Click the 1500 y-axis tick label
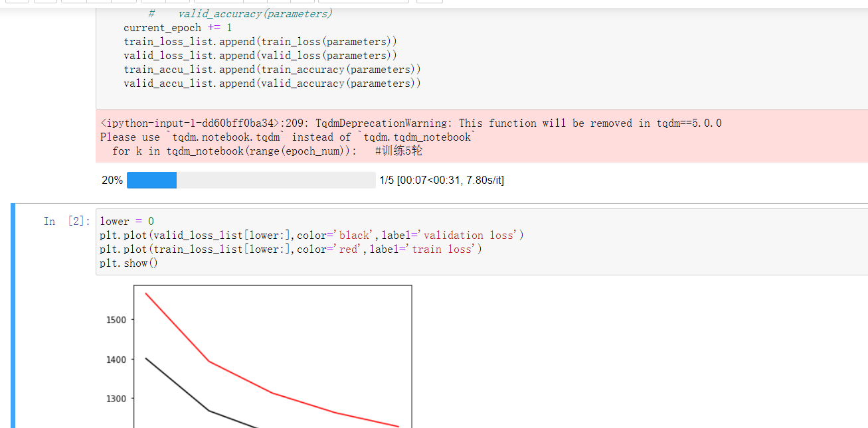 point(116,320)
